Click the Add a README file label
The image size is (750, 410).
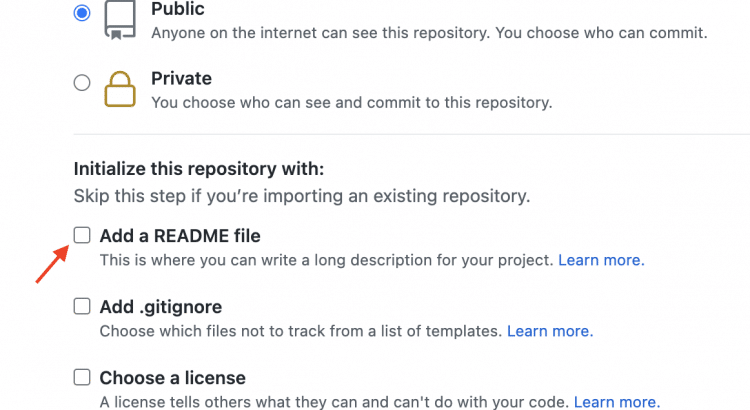tap(180, 236)
